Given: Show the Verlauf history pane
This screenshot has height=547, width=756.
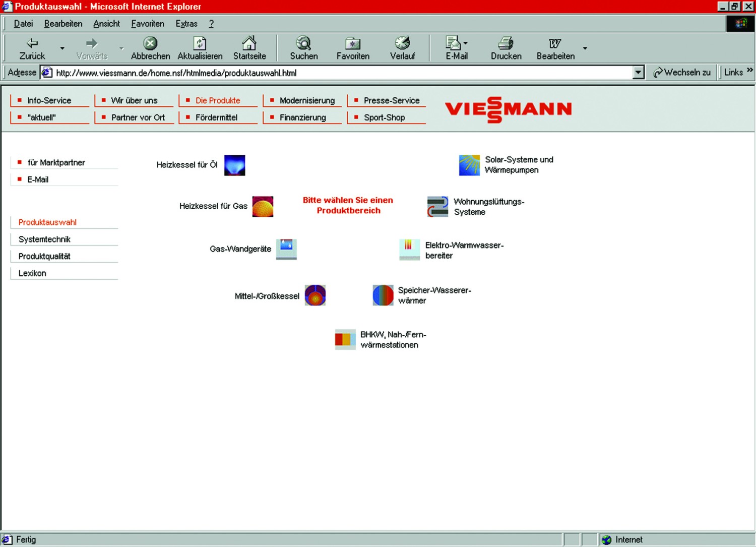Looking at the screenshot, I should (402, 48).
